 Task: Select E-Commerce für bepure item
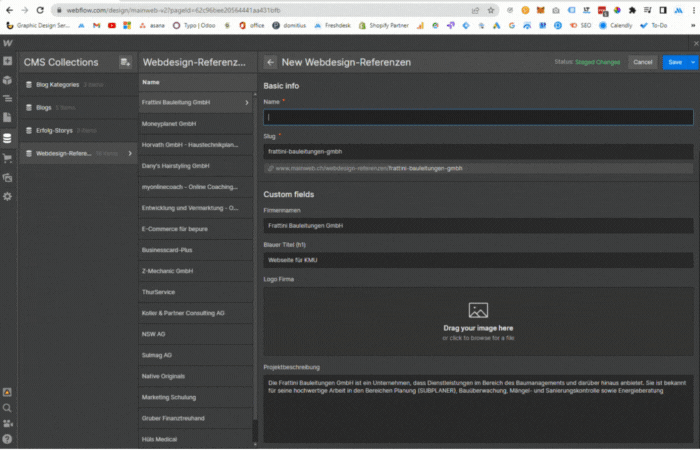[196, 229]
